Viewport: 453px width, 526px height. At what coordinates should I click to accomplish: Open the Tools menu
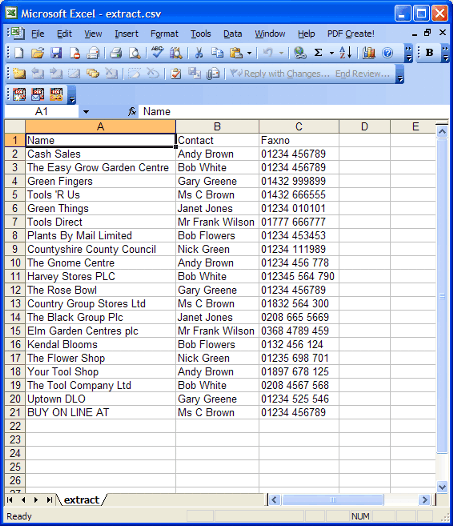201,34
